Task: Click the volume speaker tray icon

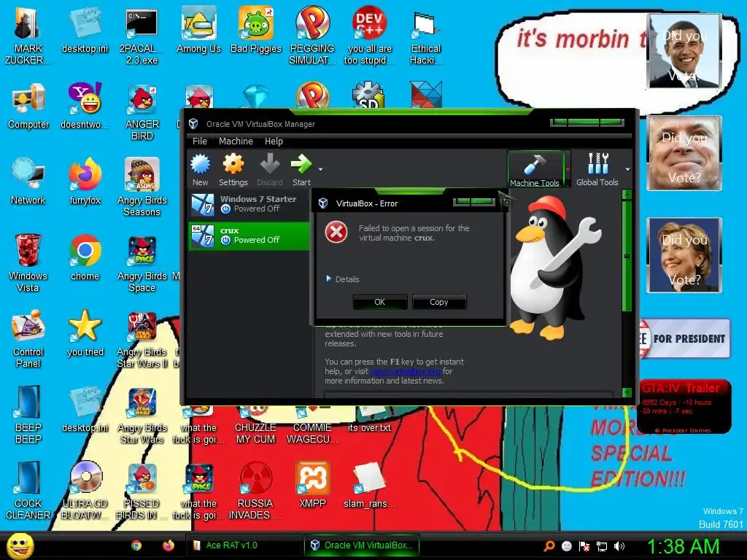Action: (619, 546)
